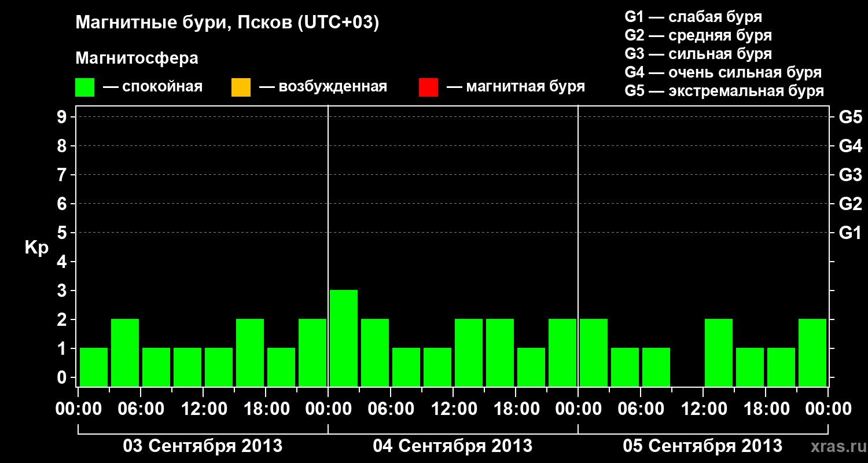868x463 pixels.
Task: Click the red 'магнитная буря' legend swatch
Action: 428,87
